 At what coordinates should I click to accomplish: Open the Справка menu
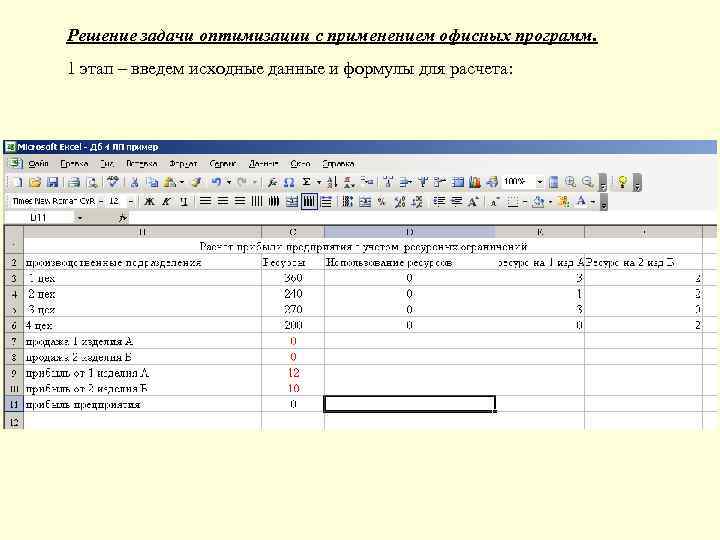click(x=338, y=163)
